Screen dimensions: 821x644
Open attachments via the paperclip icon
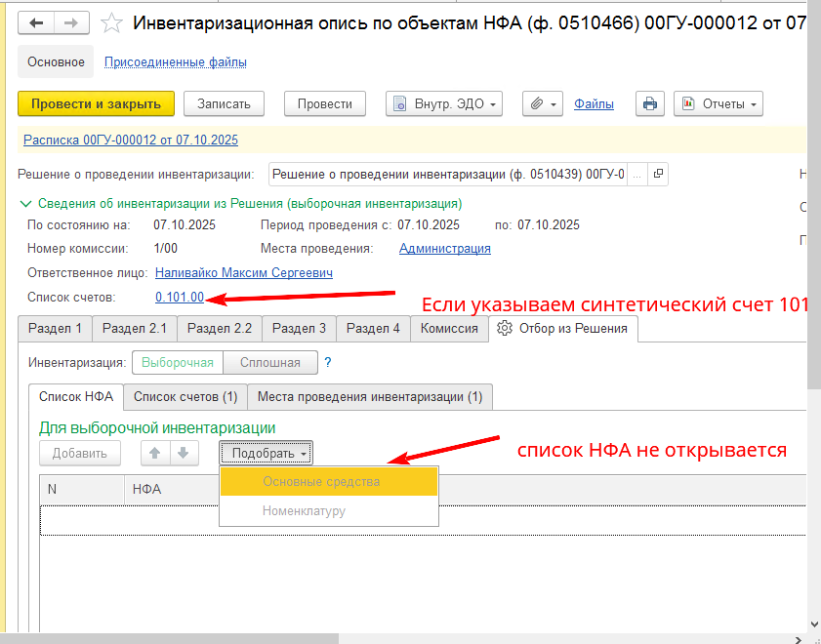(x=538, y=103)
